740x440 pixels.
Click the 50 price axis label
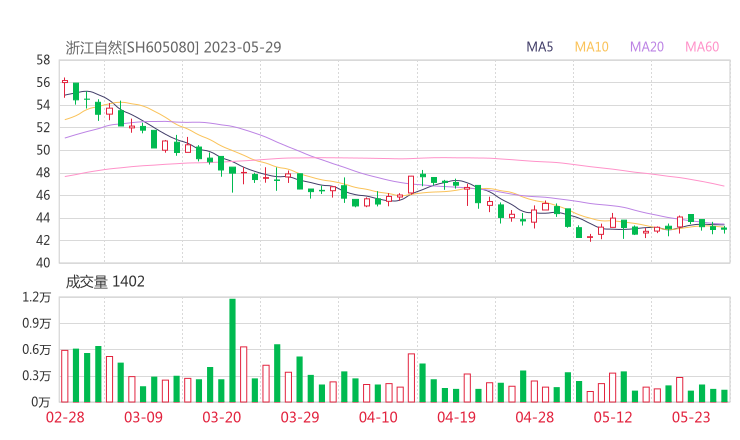(43, 150)
